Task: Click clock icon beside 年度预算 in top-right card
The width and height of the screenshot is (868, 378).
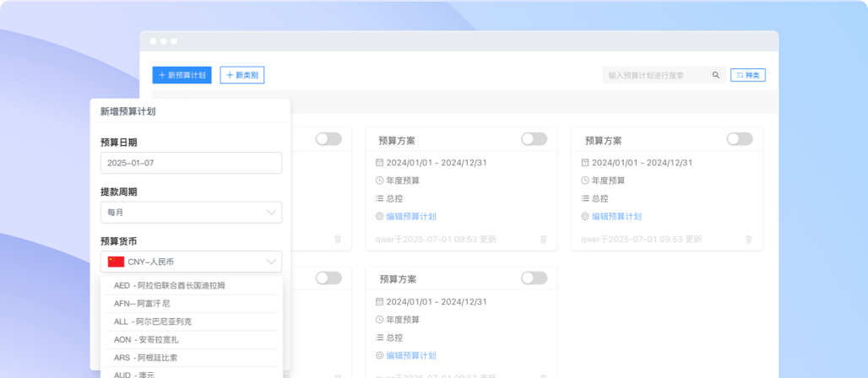Action: tap(585, 181)
